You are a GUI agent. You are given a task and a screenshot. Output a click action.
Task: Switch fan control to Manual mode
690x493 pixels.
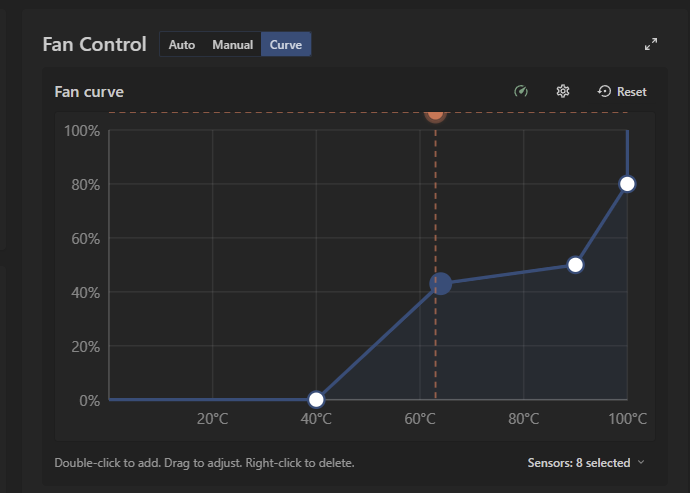click(232, 44)
